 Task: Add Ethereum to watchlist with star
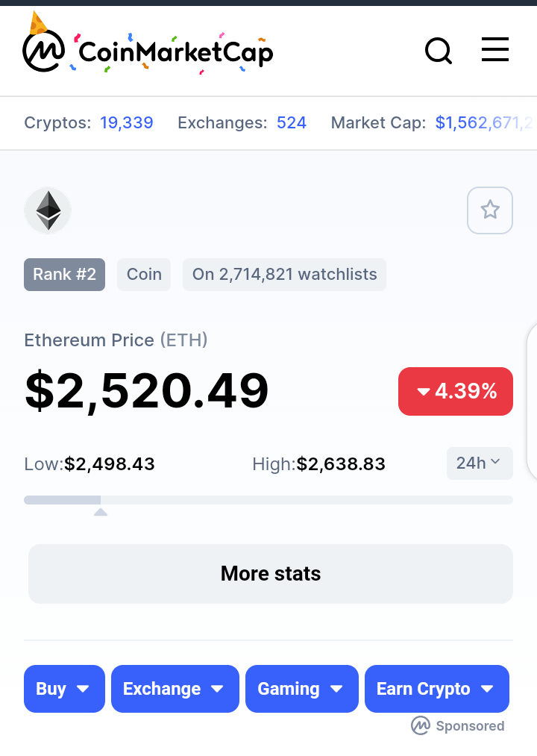coord(490,210)
